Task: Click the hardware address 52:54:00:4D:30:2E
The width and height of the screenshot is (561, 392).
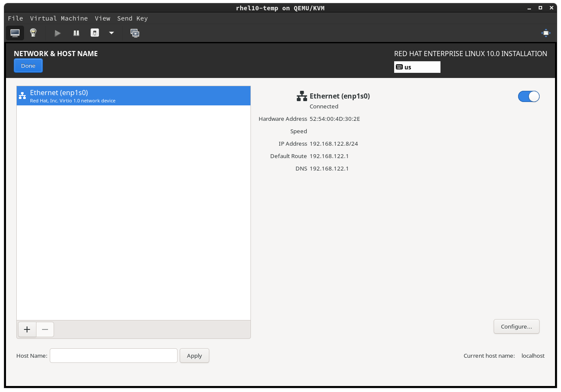Action: [x=335, y=119]
